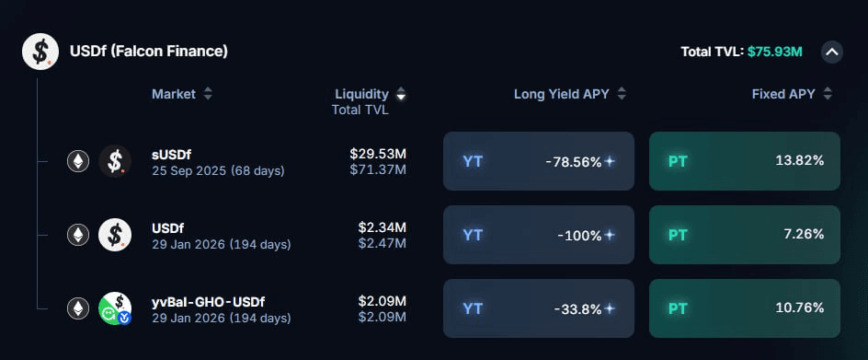
Task: Click the USDf Falcon Finance header logo
Action: (x=40, y=52)
